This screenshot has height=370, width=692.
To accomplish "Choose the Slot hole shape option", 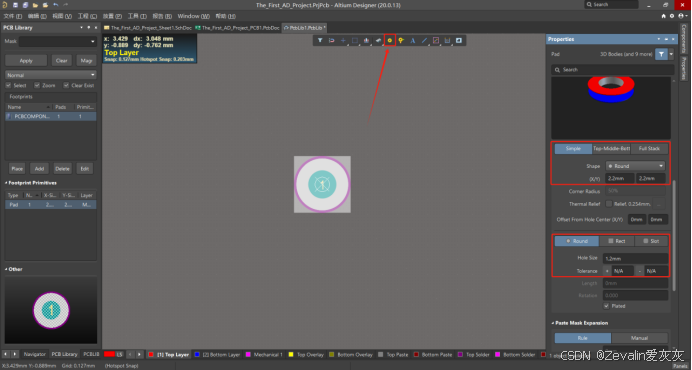I will click(651, 241).
